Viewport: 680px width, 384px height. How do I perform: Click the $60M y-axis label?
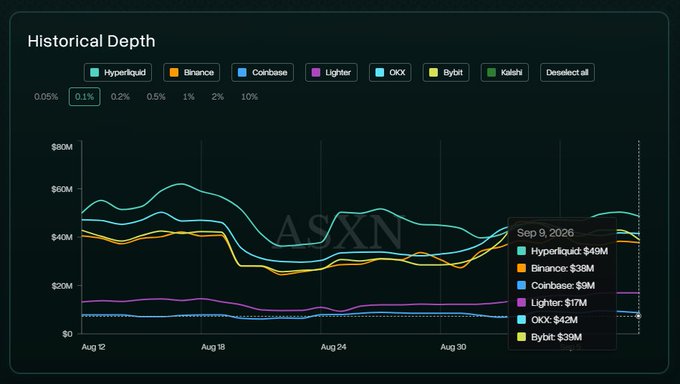tap(62, 189)
